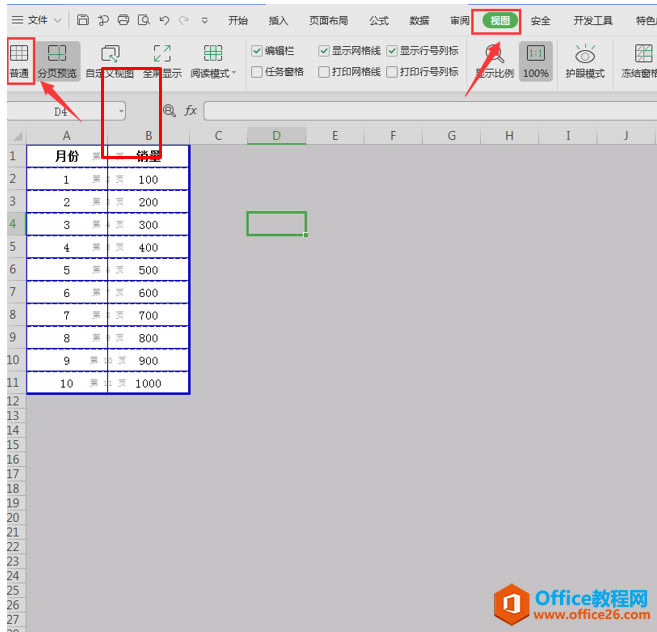Viewport: 657px width, 632px height.
Task: Switch to the 开始 tab
Action: pos(238,20)
